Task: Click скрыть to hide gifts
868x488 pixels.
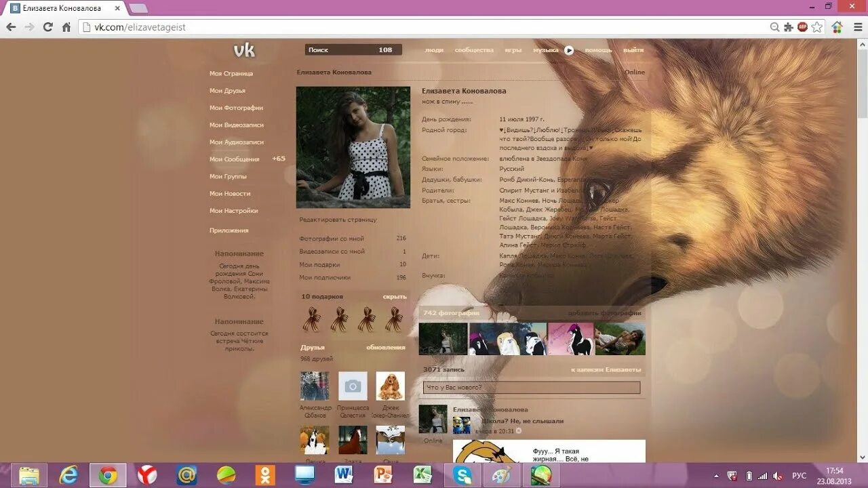Action: [x=395, y=297]
